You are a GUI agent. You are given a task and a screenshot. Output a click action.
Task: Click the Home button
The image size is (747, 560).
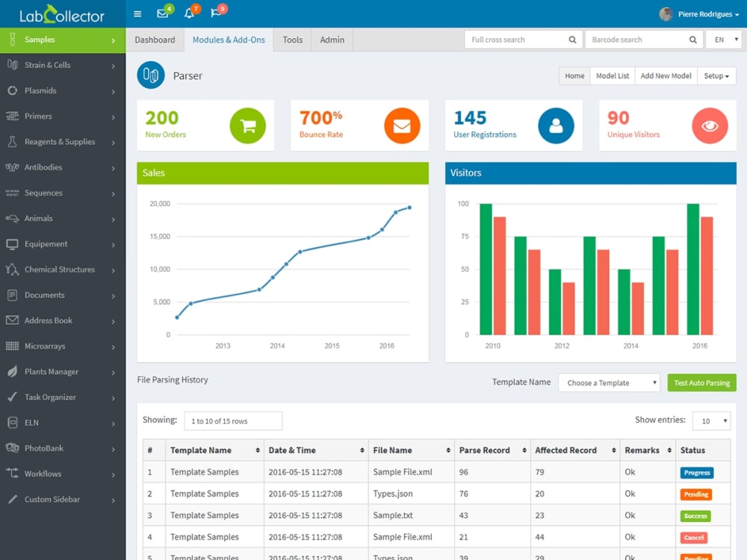[574, 75]
